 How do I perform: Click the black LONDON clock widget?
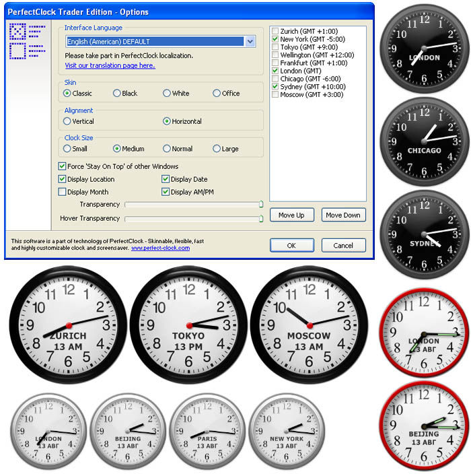pyautogui.click(x=425, y=48)
